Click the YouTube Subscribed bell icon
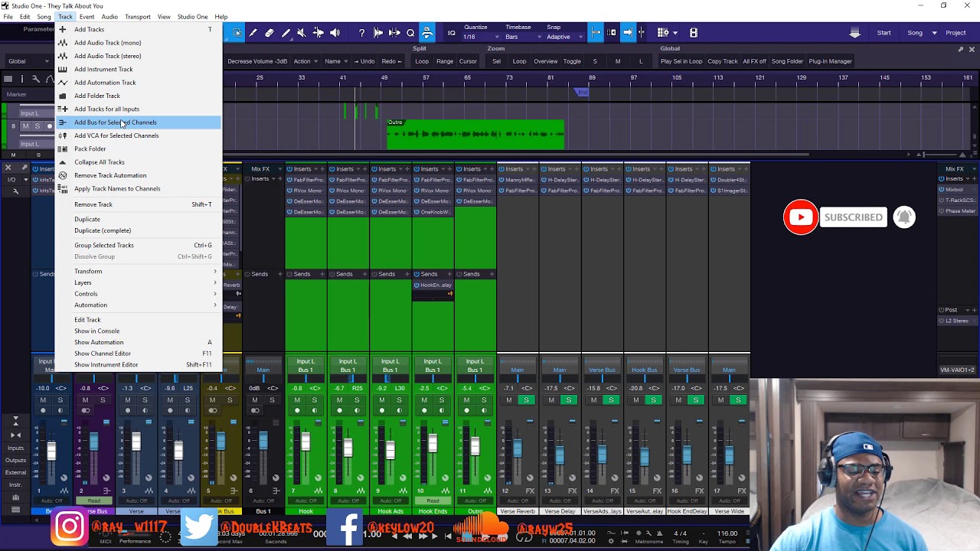This screenshot has width=980, height=551. coord(903,217)
